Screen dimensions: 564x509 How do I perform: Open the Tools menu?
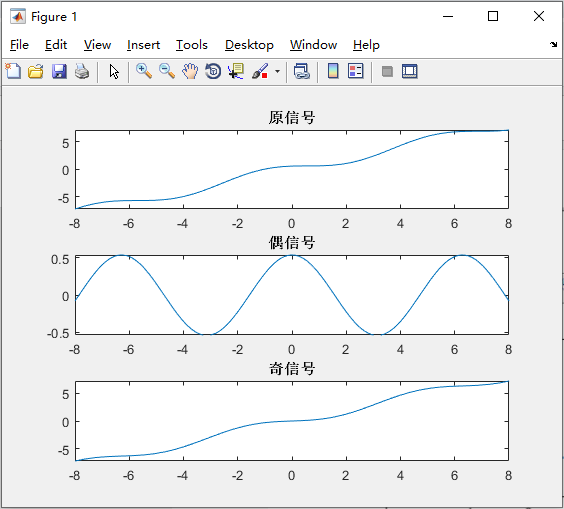(192, 45)
